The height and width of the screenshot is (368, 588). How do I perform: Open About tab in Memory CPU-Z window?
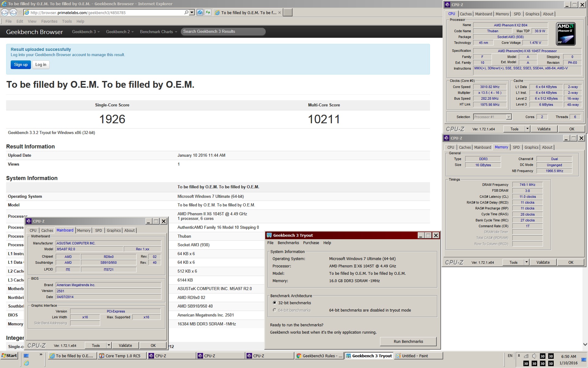547,147
